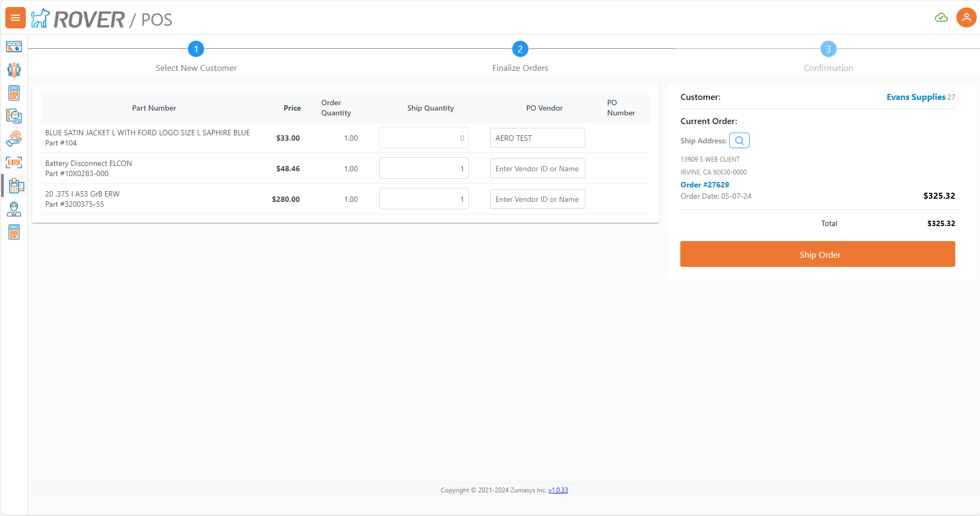Go back to Select New Customer step
980x516 pixels.
[196, 49]
